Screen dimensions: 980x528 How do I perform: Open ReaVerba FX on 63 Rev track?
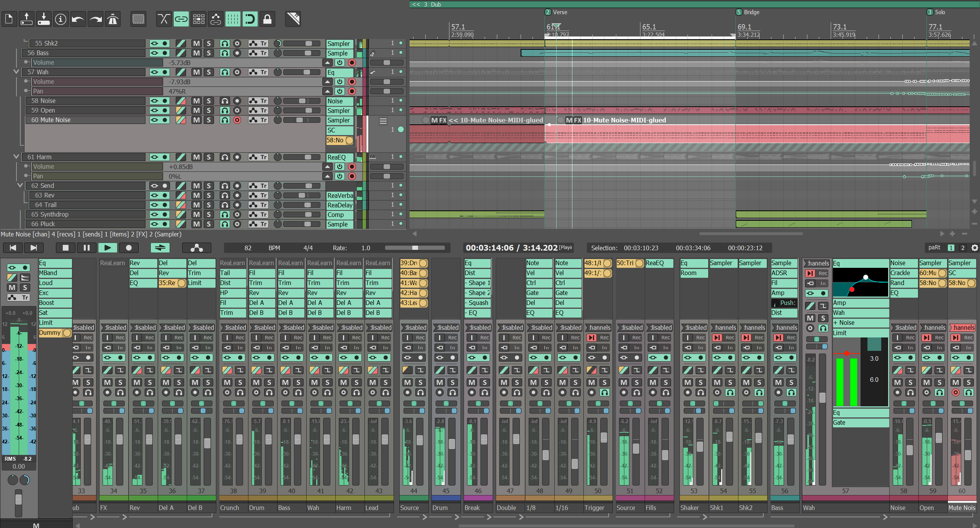click(x=340, y=196)
